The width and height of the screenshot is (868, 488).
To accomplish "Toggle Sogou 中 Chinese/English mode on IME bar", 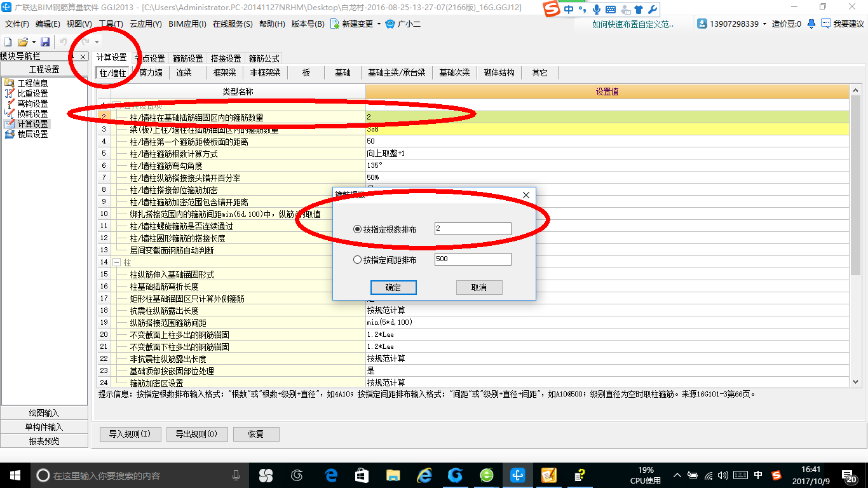I will pyautogui.click(x=569, y=10).
